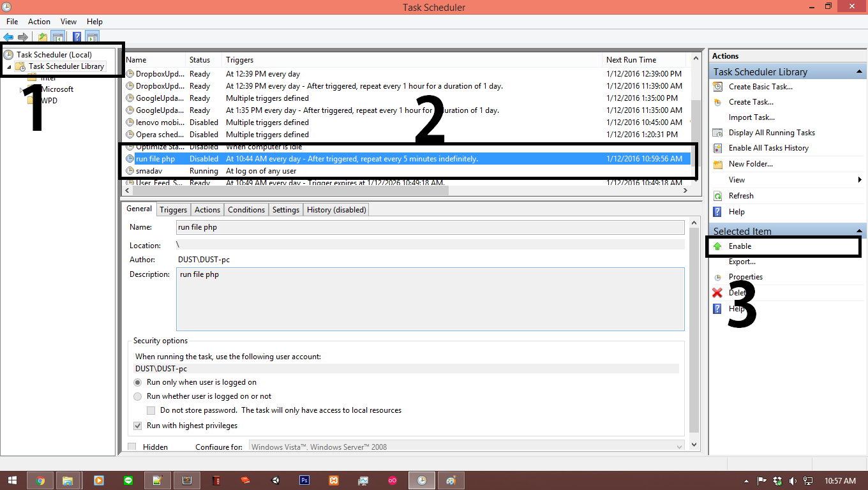This screenshot has width=868, height=490.
Task: Click the Task Scheduler (Local) clock icon
Action: point(9,55)
